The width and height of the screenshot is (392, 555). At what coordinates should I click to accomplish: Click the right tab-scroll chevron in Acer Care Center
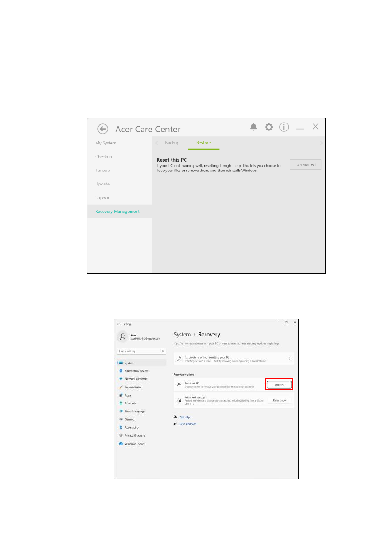[x=321, y=143]
